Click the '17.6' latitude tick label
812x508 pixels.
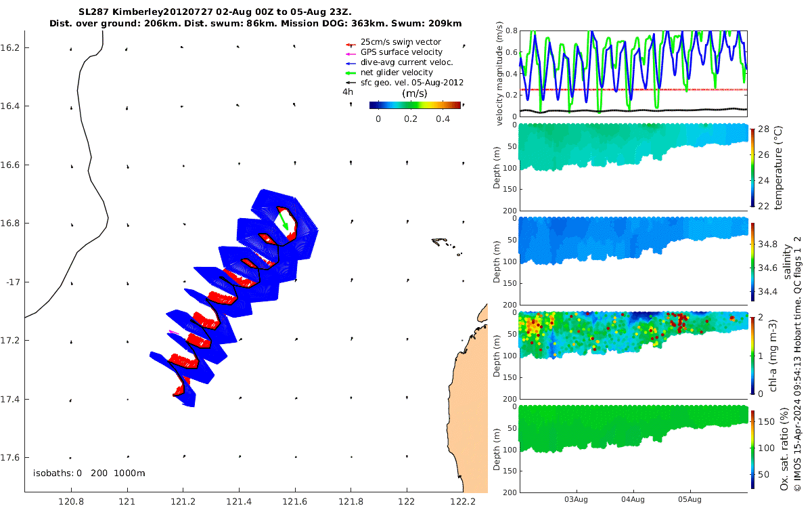tap(10, 457)
